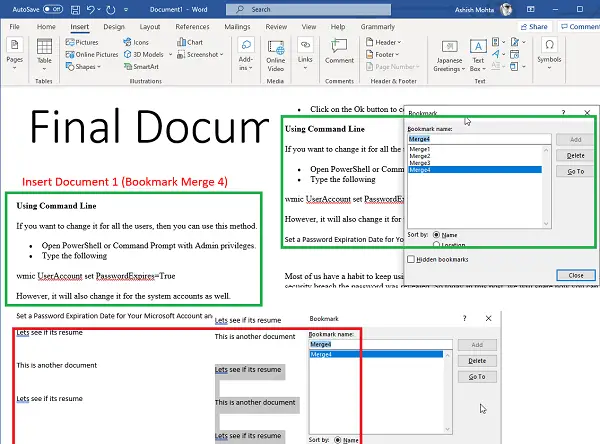600x444 pixels.
Task: Click help question mark in four-bookmark dialog
Action: click(563, 113)
